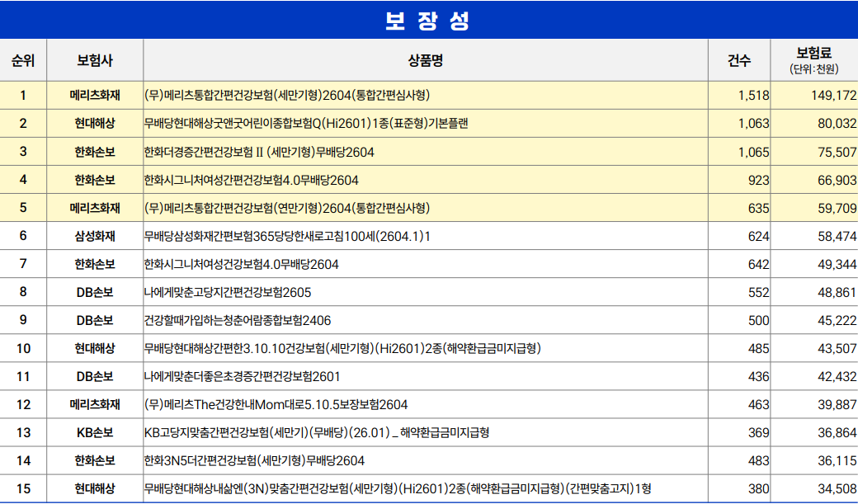Image resolution: width=858 pixels, height=504 pixels.
Task: Select insurer KB손보 in rank 13 row
Action: (x=95, y=433)
